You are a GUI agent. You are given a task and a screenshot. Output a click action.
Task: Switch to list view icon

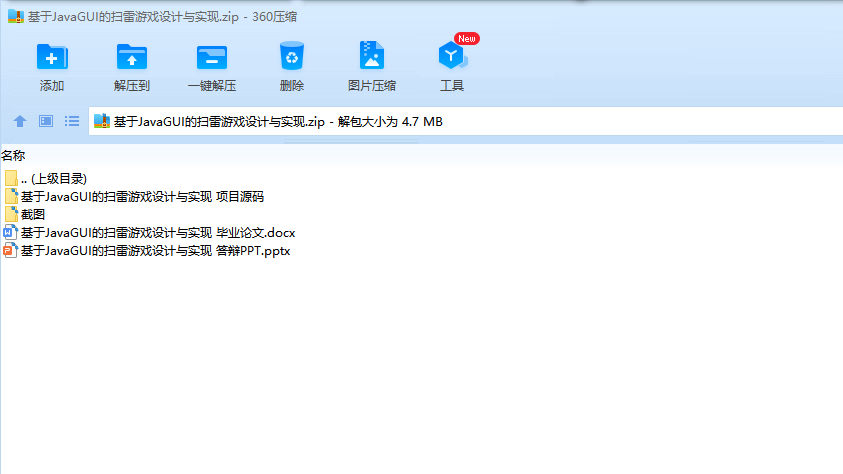72,121
